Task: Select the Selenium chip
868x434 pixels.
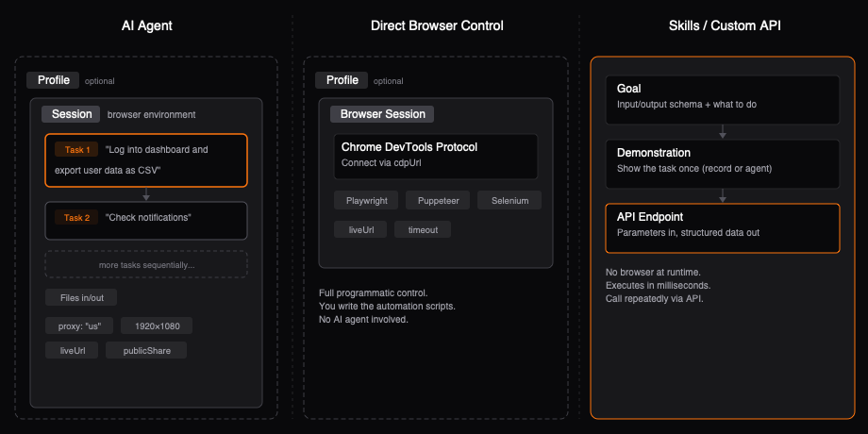Action: click(x=509, y=200)
